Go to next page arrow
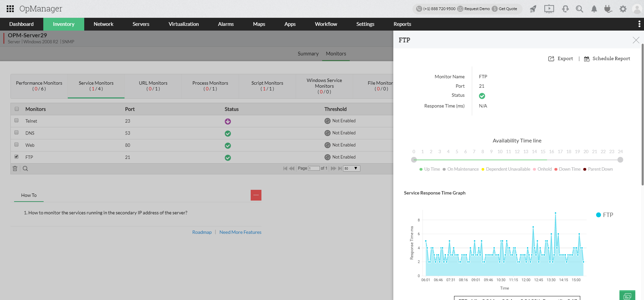This screenshot has height=300, width=644. coord(333,168)
